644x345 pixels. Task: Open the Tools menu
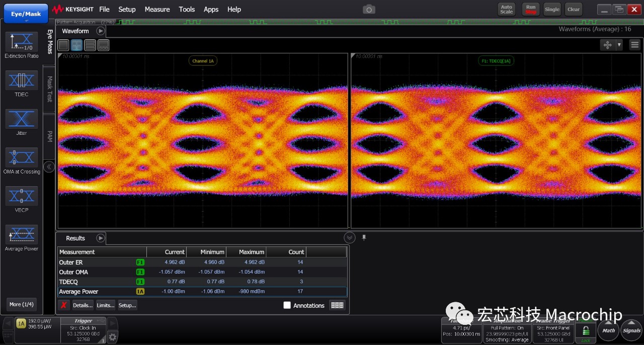point(187,9)
